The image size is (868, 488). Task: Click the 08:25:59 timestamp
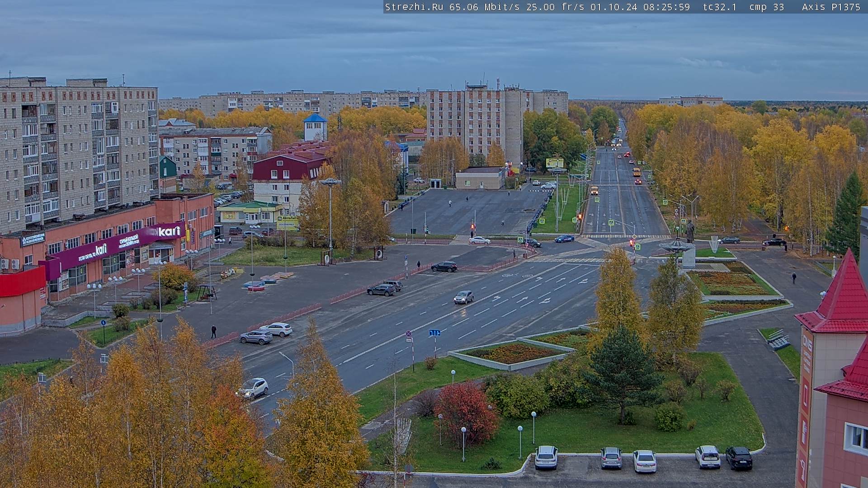tap(667, 7)
